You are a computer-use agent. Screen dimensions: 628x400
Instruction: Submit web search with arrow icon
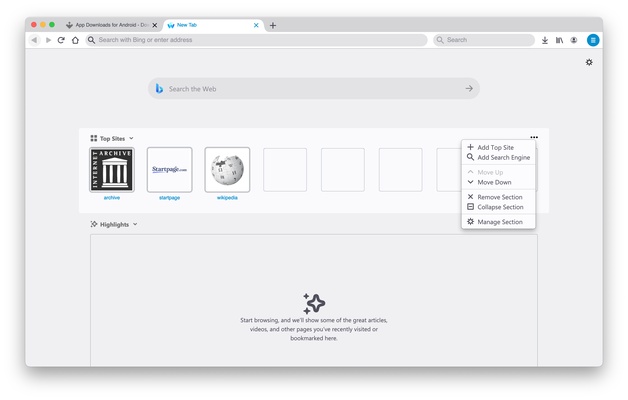[469, 88]
